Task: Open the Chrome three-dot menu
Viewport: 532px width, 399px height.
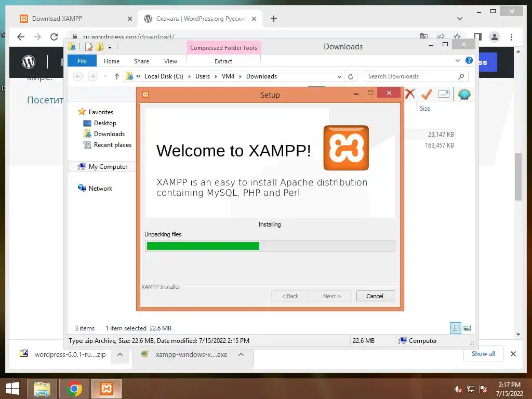Action: tap(511, 37)
